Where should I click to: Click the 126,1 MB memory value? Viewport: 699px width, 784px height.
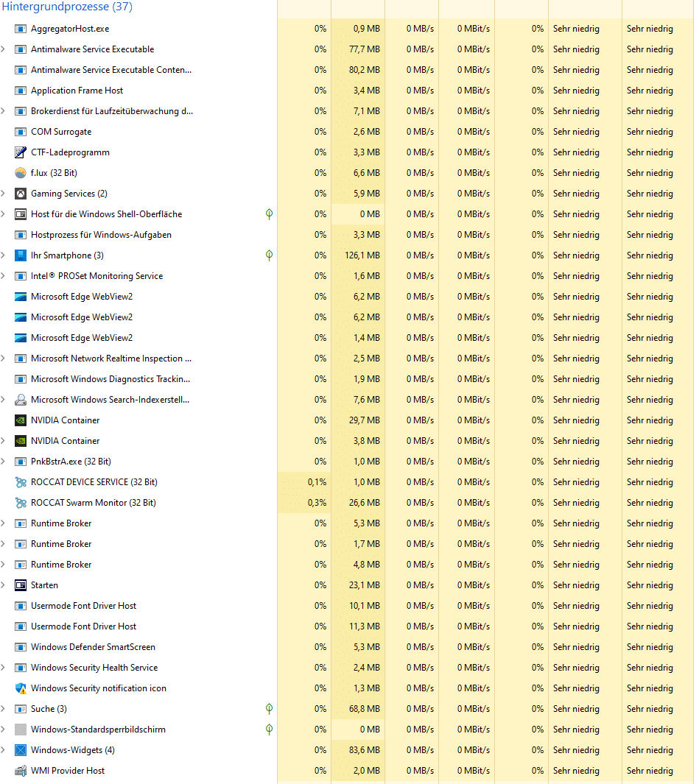[362, 255]
